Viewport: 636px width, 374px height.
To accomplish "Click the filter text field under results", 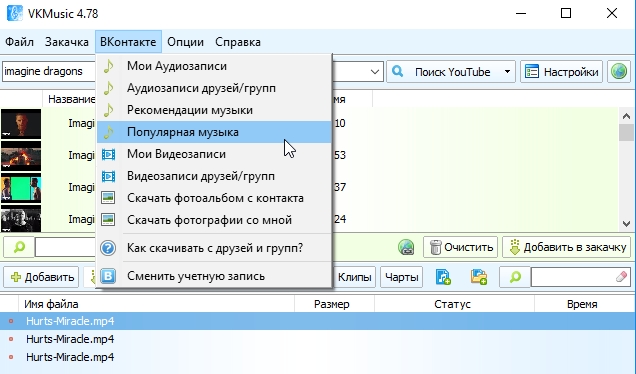I will (66, 247).
